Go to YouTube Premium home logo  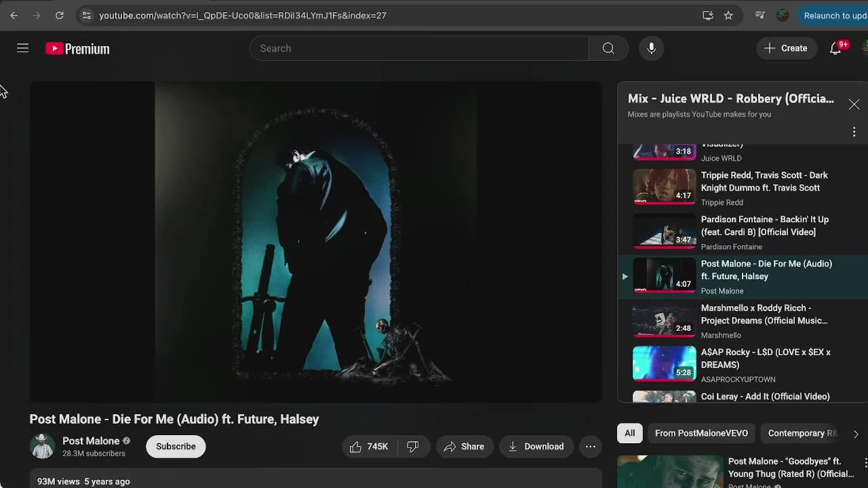pos(77,49)
